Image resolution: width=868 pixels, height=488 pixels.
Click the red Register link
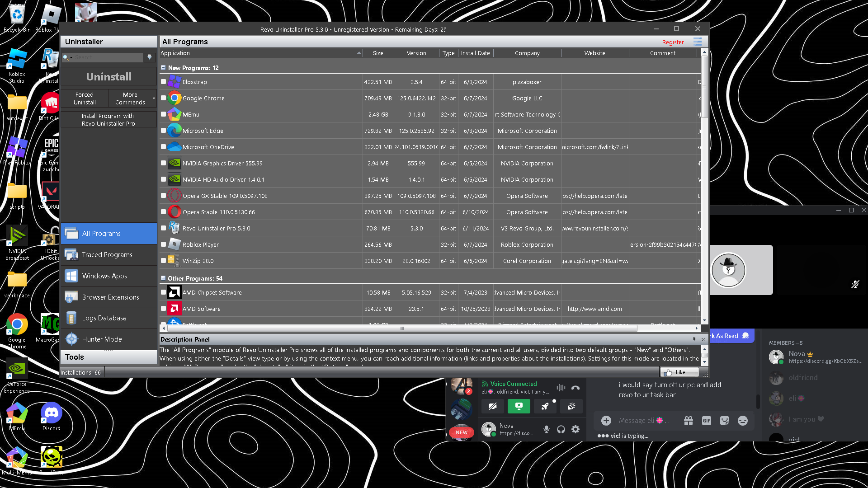[673, 42]
